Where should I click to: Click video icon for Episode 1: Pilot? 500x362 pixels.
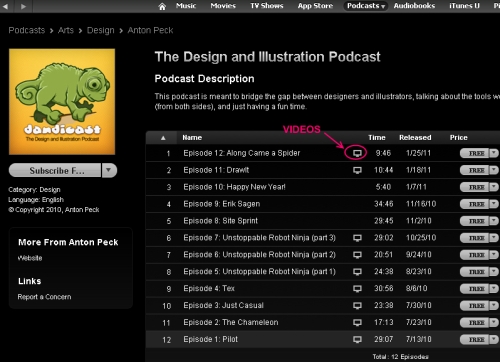tap(357, 340)
